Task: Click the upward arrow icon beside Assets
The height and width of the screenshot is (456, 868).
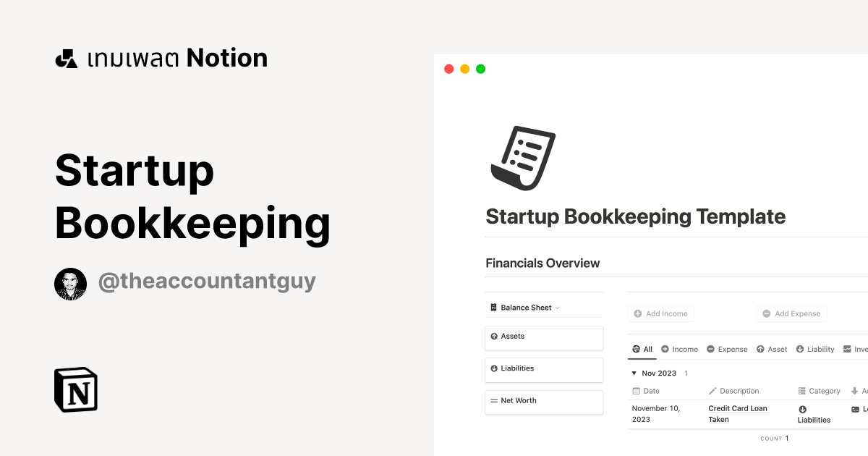Action: click(495, 337)
